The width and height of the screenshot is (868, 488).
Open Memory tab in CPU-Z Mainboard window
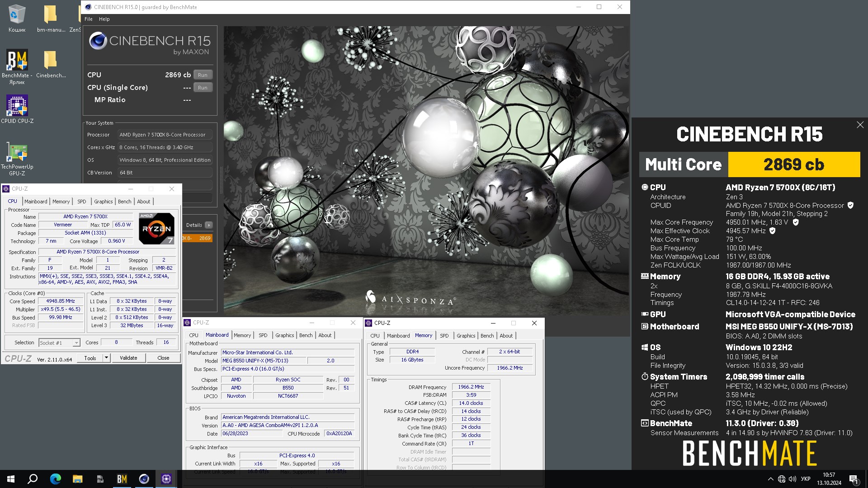(x=242, y=335)
